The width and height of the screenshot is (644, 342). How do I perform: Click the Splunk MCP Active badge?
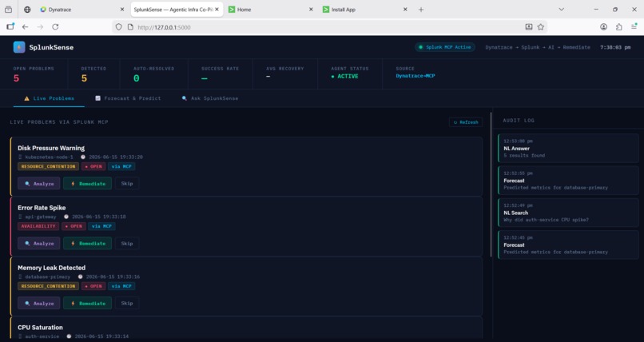(445, 47)
